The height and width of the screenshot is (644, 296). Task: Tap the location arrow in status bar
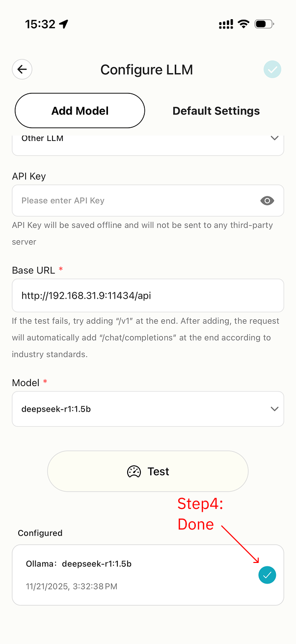64,24
